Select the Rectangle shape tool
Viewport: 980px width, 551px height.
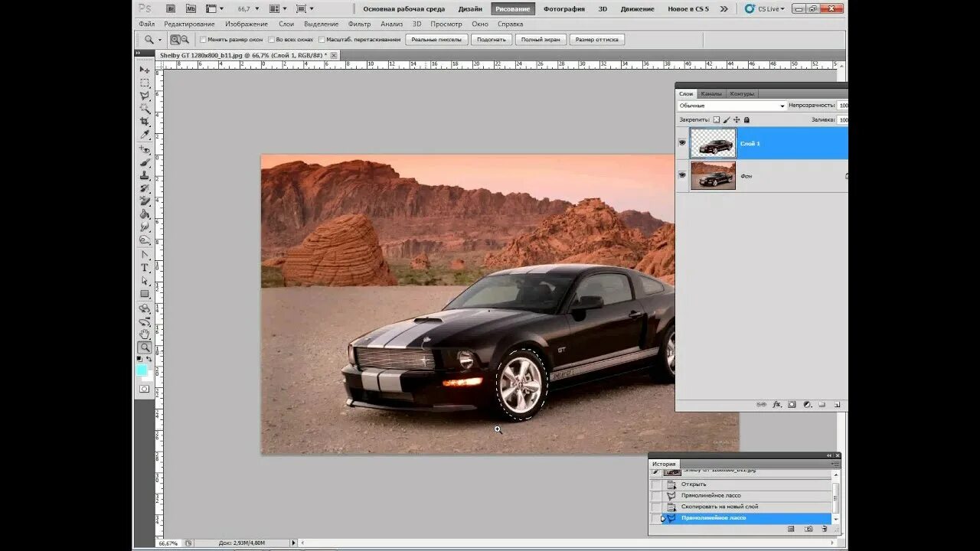(145, 294)
